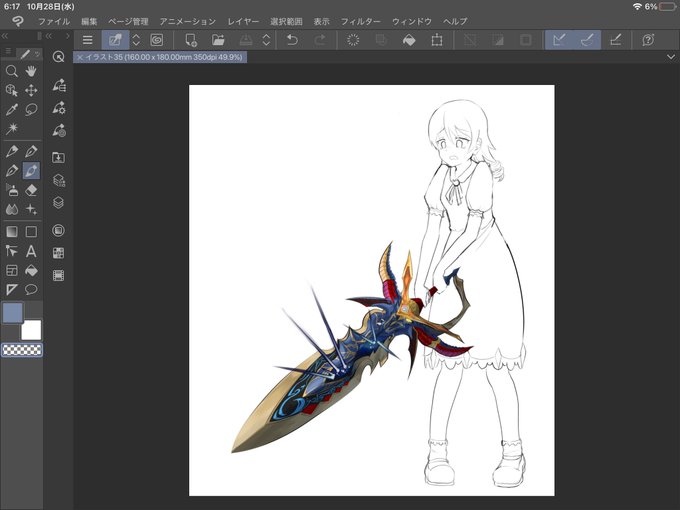This screenshot has width=680, height=510.
Task: Click the Scale/Rotate transform icon
Action: pyautogui.click(x=437, y=40)
